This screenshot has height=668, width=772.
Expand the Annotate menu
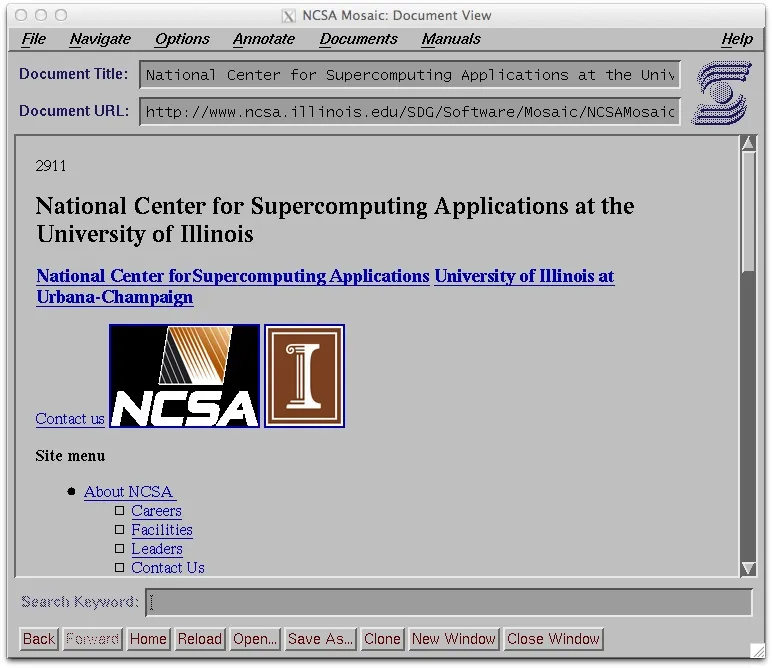(264, 39)
